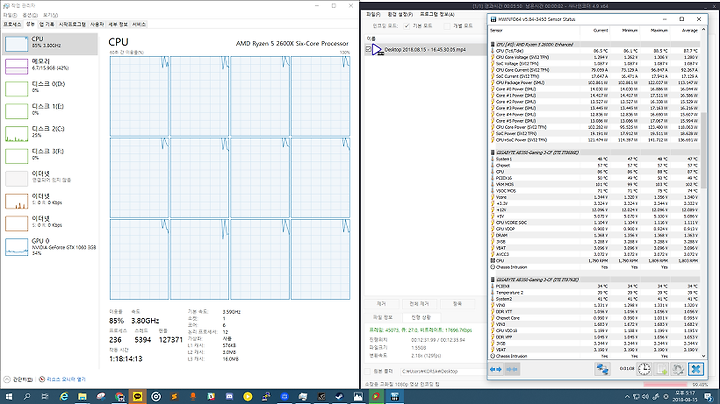The image size is (720, 404).
Task: Toggle checkbox of Desktop 2018.08.15 mp4 file
Action: 368,49
